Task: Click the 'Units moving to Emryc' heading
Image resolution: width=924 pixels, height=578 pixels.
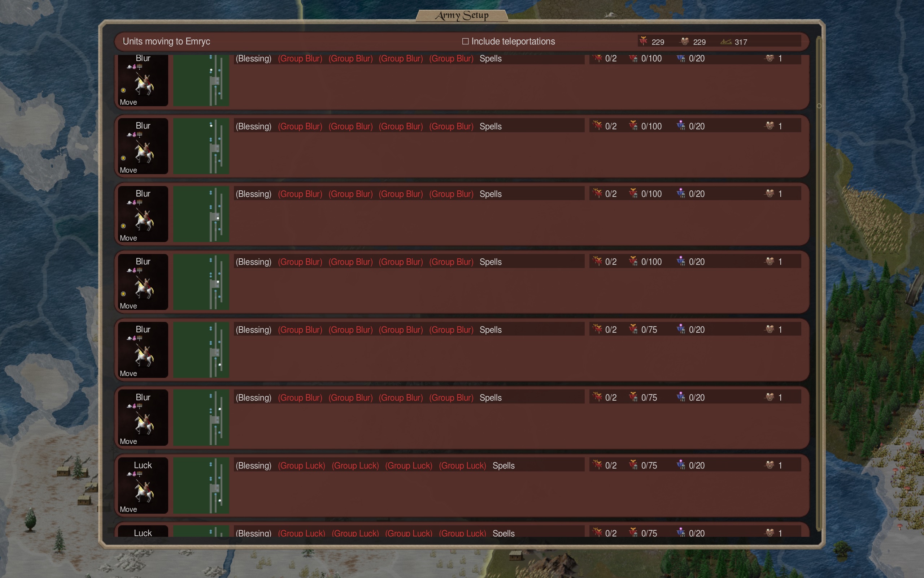Action: click(166, 41)
